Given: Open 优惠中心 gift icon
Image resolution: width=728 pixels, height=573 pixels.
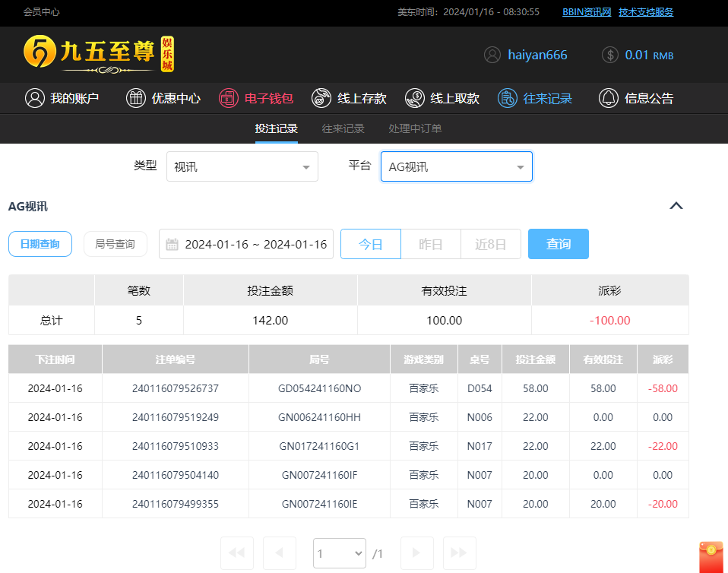Looking at the screenshot, I should click(x=135, y=98).
